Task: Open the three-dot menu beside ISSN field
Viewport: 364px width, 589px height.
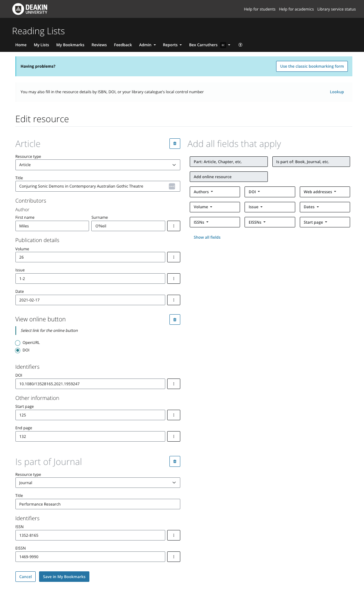Action: (174, 535)
